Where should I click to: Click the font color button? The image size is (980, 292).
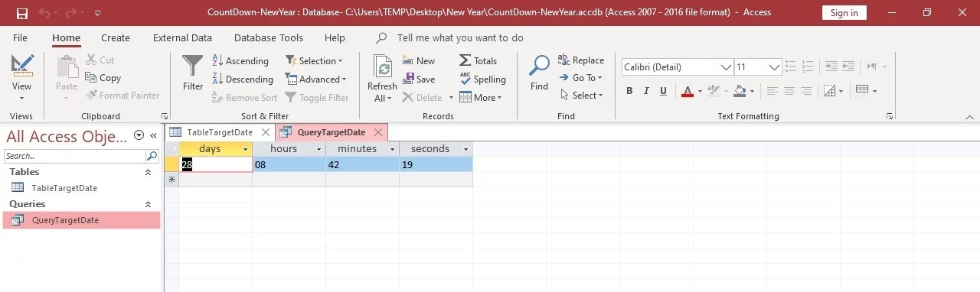pyautogui.click(x=687, y=91)
